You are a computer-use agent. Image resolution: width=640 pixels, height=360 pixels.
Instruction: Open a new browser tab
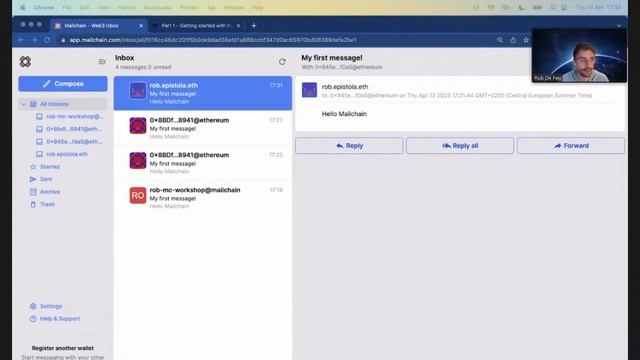pyautogui.click(x=253, y=26)
